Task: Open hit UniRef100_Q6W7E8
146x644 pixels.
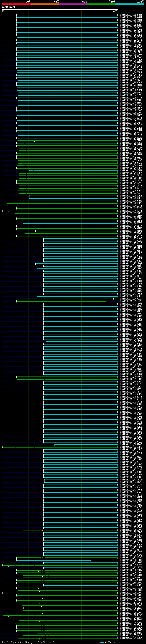Action: (x=131, y=35)
